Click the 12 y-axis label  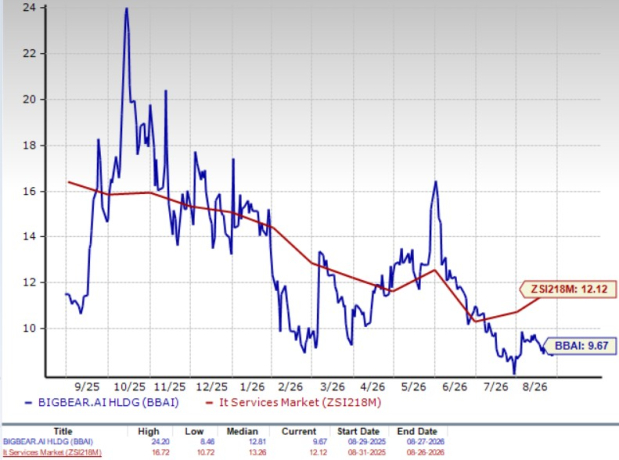click(x=29, y=282)
